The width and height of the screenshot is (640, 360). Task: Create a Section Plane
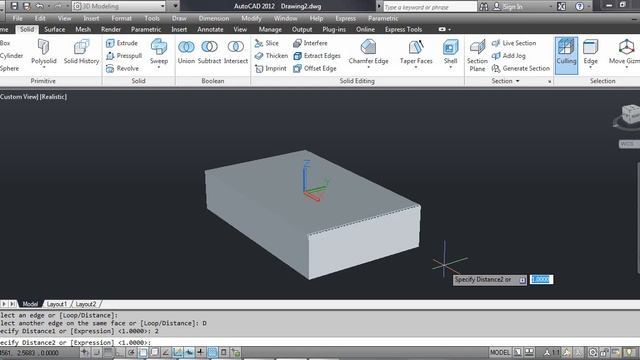tap(477, 55)
